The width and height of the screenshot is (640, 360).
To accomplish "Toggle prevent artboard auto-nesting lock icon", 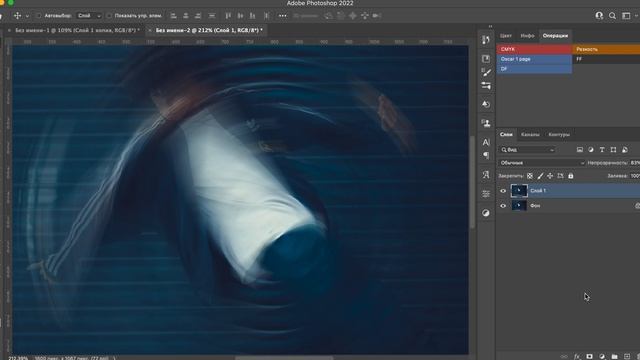I will 560,176.
